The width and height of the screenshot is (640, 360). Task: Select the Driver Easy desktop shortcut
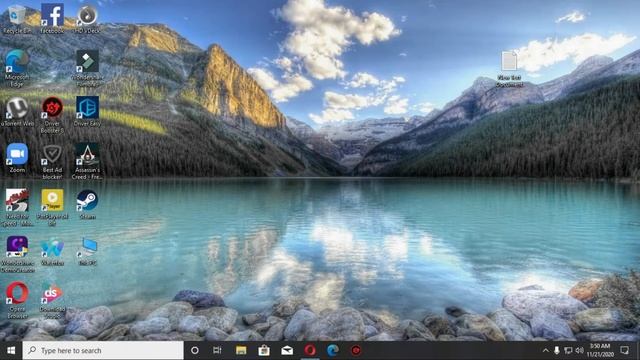click(x=87, y=111)
